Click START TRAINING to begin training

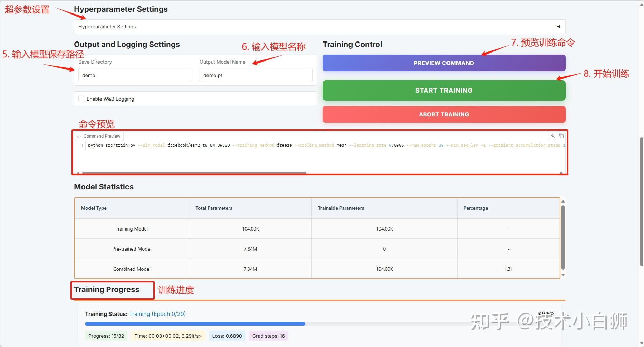click(x=444, y=90)
